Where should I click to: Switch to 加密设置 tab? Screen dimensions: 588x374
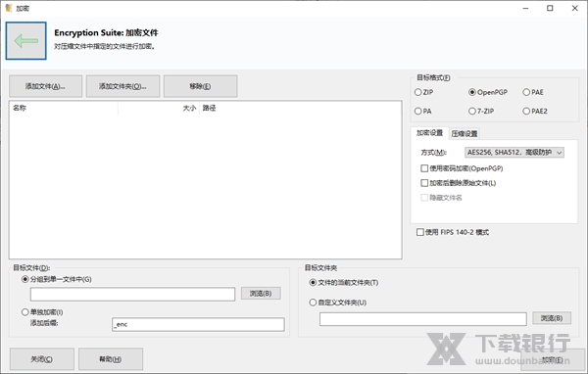pyautogui.click(x=430, y=133)
